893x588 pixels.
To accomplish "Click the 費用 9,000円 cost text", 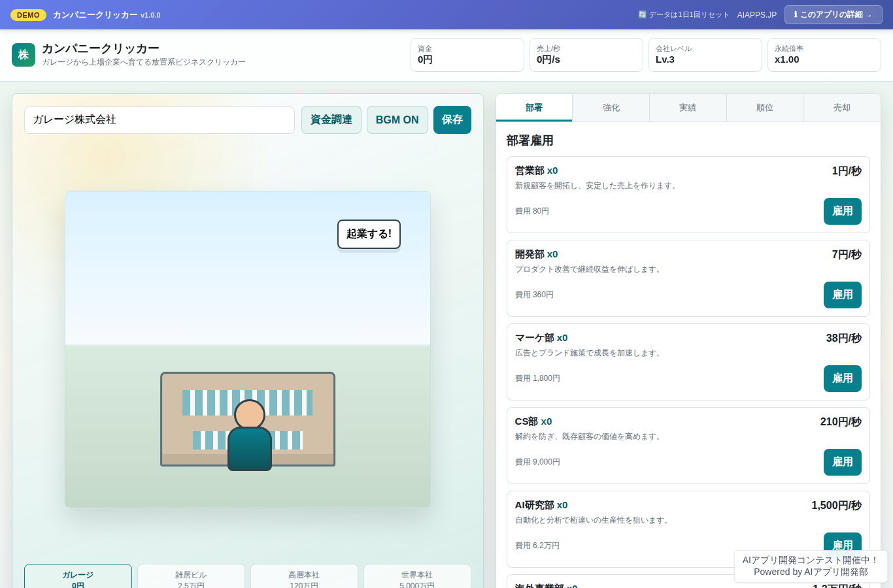I will point(537,462).
